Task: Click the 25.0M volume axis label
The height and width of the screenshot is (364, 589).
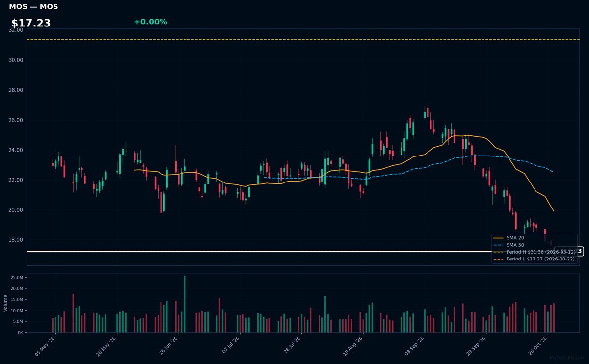Action: click(x=17, y=278)
